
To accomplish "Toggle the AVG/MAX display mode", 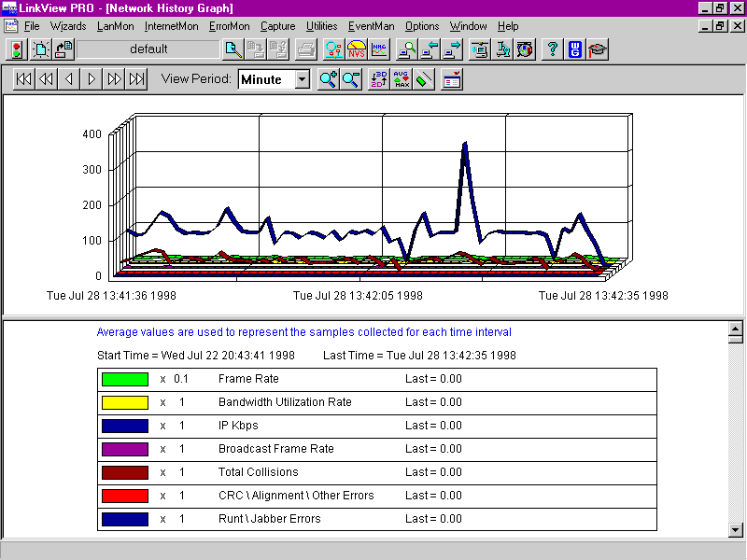I will [402, 79].
